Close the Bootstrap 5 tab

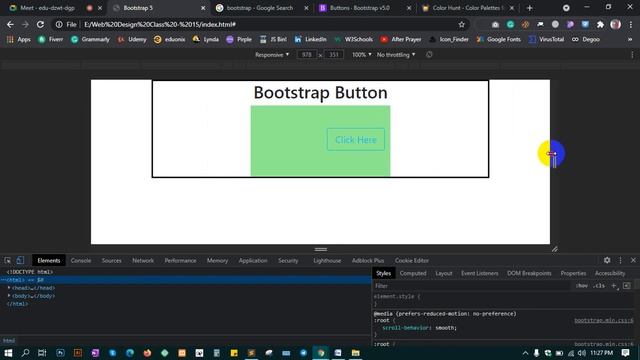coord(203,8)
